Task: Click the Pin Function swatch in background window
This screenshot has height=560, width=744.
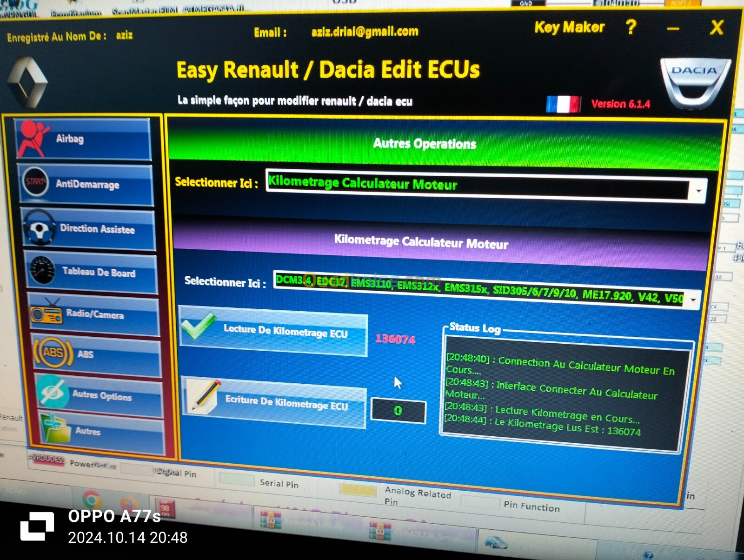Action: pos(480,502)
